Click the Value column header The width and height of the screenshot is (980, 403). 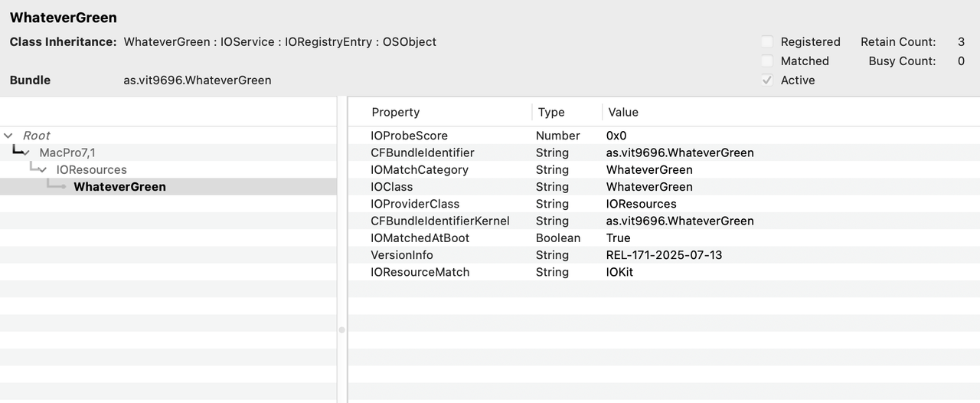coord(623,112)
